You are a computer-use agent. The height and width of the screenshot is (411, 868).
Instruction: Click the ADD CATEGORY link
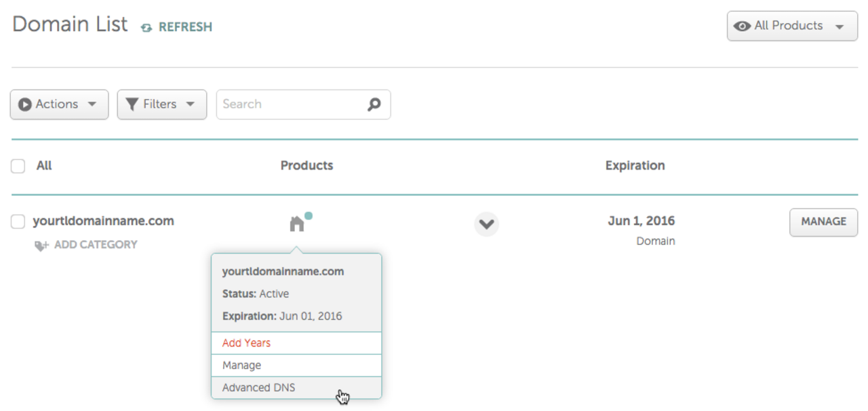[x=94, y=245]
